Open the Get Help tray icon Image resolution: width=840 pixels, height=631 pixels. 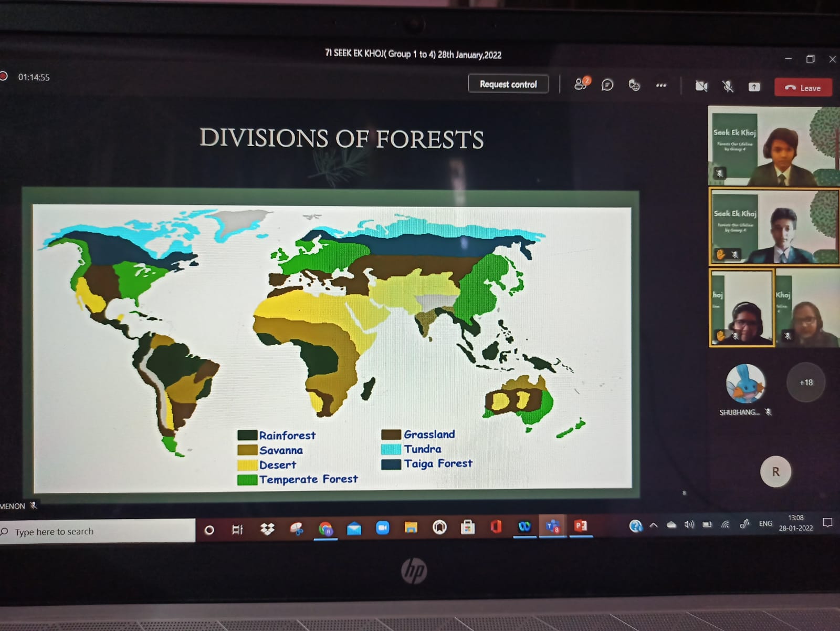(636, 526)
